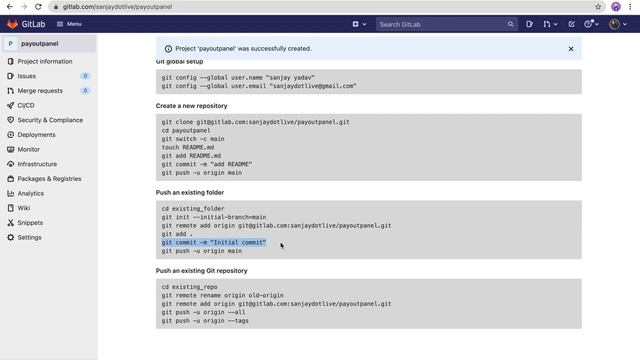The width and height of the screenshot is (640, 360).
Task: Click the Monitor icon
Action: [11, 149]
